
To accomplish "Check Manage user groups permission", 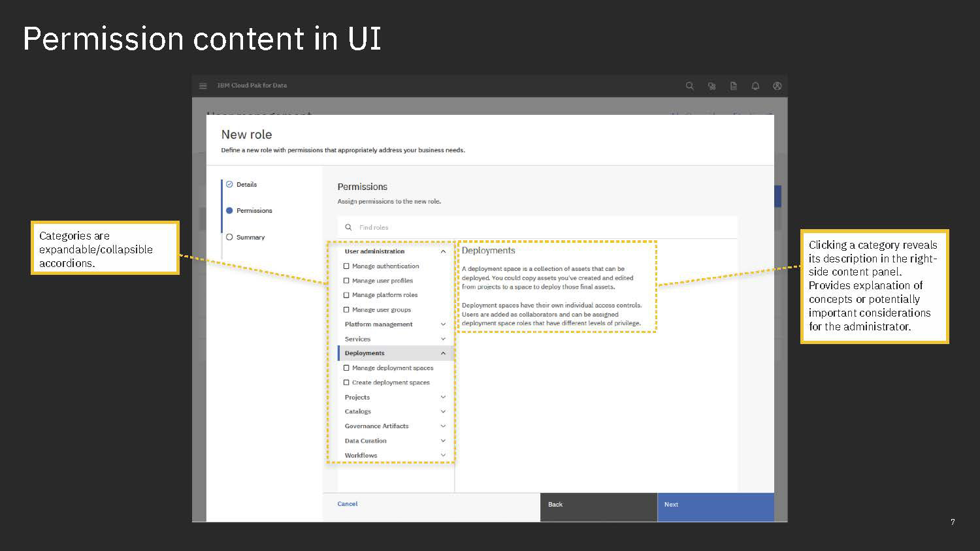I will tap(346, 310).
